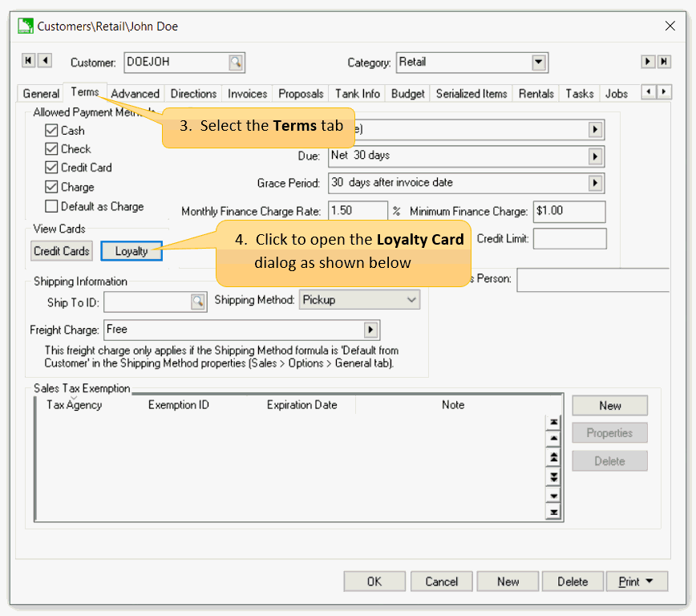Click the Customer ID lookup magnifier icon
This screenshot has width=696, height=616.
pyautogui.click(x=235, y=62)
